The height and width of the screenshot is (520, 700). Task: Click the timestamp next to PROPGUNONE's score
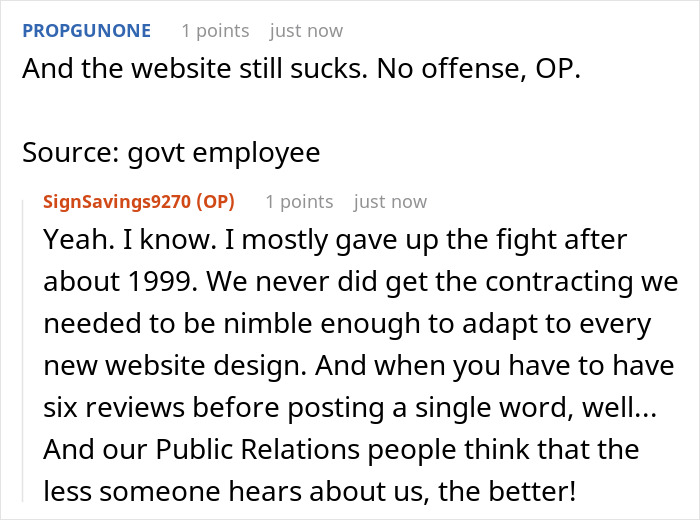point(306,31)
